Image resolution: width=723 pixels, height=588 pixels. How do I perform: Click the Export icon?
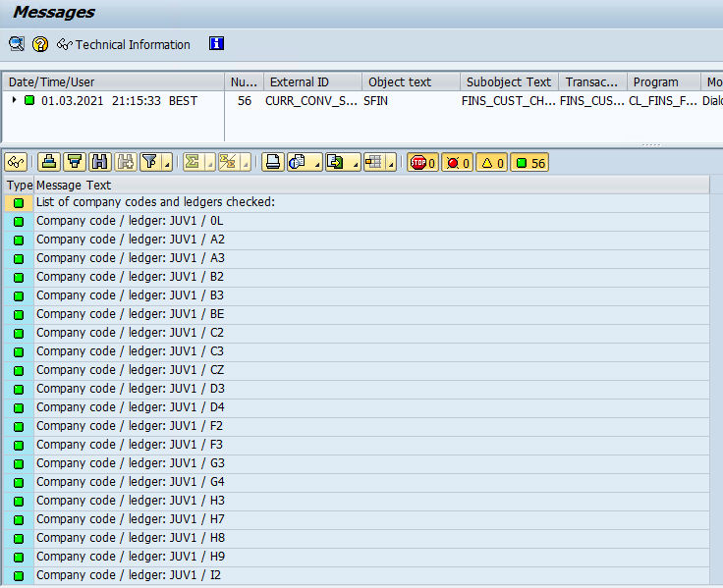tap(336, 162)
